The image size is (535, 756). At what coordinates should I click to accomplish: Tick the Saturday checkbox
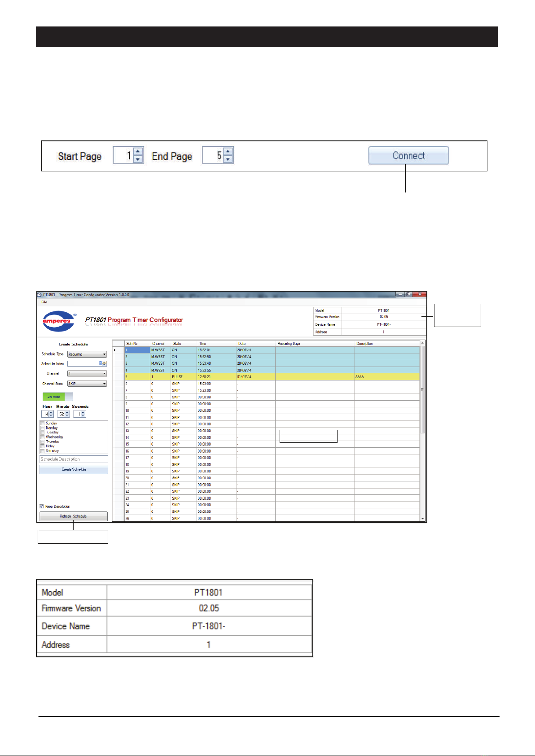click(x=43, y=451)
